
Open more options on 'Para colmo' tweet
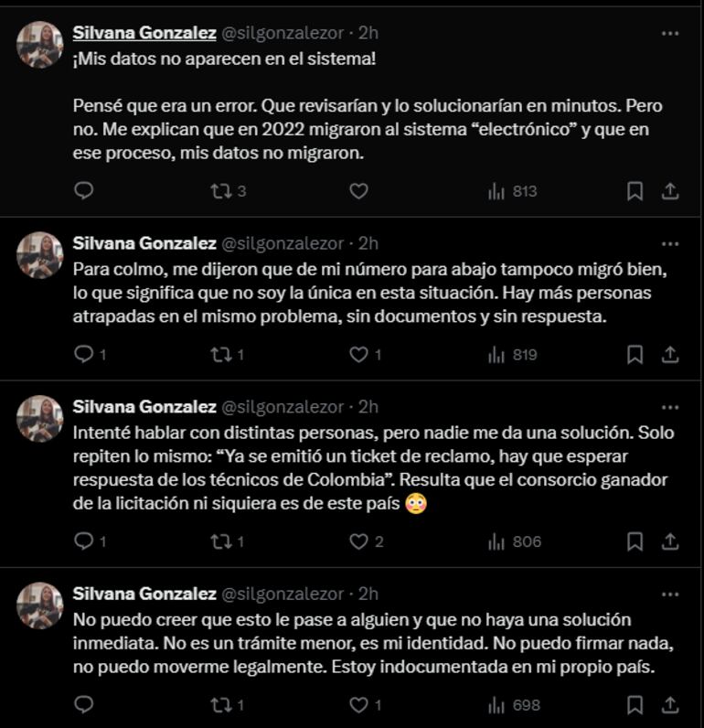(669, 244)
